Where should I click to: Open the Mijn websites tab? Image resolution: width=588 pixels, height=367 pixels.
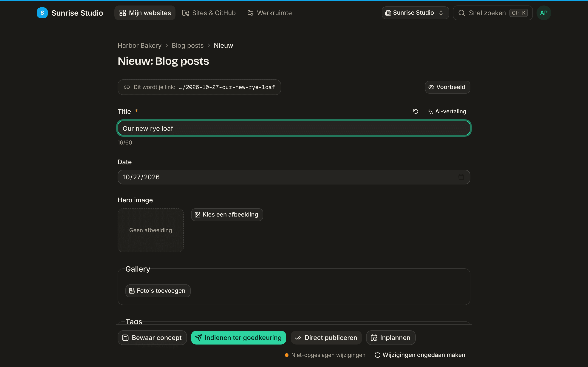click(145, 13)
